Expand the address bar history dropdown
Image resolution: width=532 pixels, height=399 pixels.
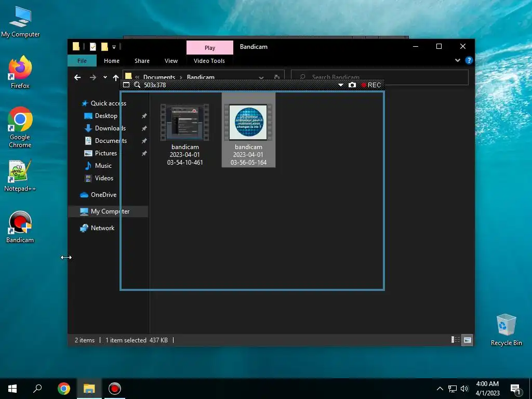tap(261, 77)
